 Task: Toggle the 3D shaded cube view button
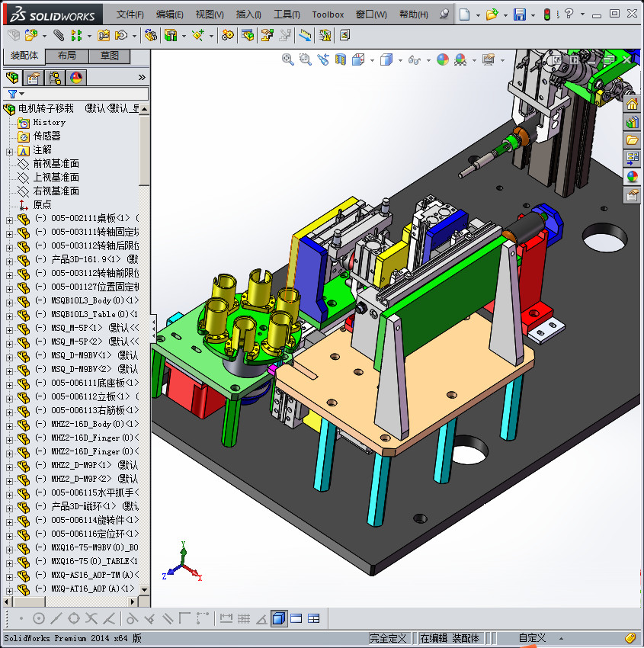click(279, 618)
